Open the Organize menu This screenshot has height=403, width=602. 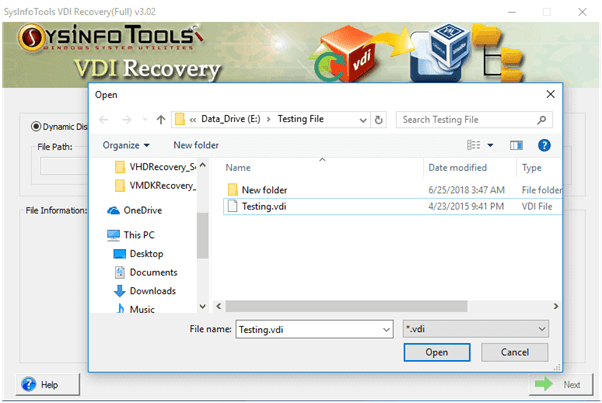pyautogui.click(x=126, y=145)
